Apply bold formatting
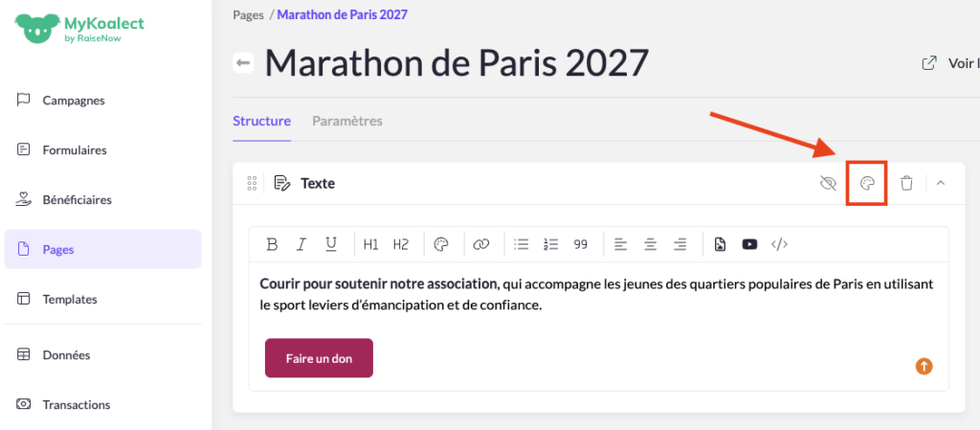Screen dimensions: 980x430 coord(272,244)
